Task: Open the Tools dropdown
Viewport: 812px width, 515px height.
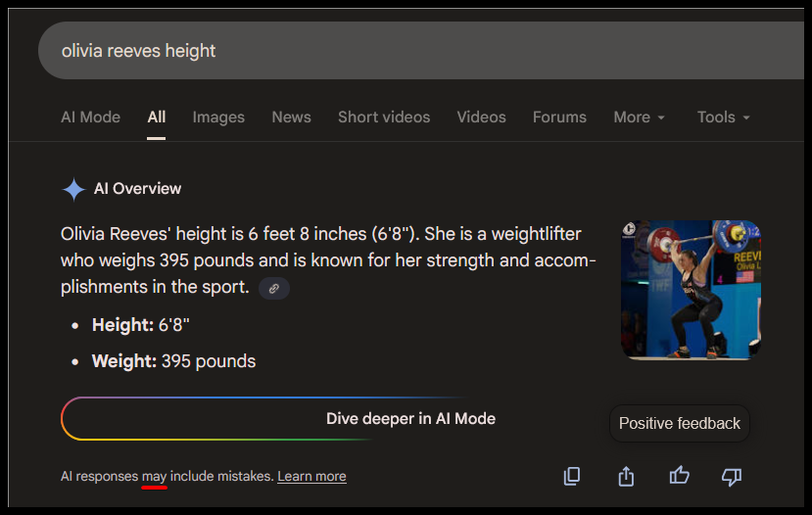Action: point(723,117)
